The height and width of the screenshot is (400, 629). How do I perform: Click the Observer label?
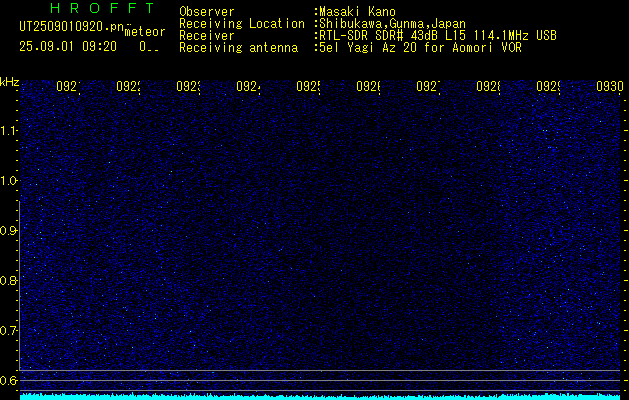pyautogui.click(x=207, y=12)
